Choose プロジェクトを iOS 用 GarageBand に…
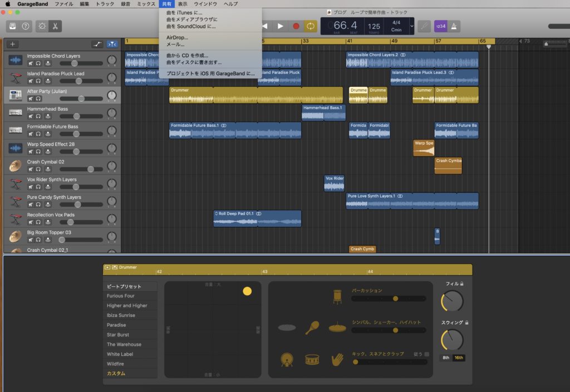The width and height of the screenshot is (570, 392). click(210, 73)
